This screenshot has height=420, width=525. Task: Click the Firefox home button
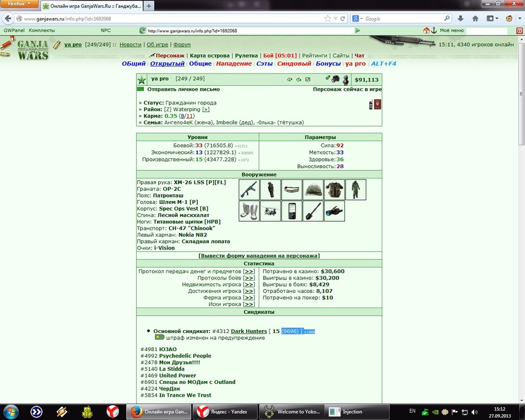point(475,19)
